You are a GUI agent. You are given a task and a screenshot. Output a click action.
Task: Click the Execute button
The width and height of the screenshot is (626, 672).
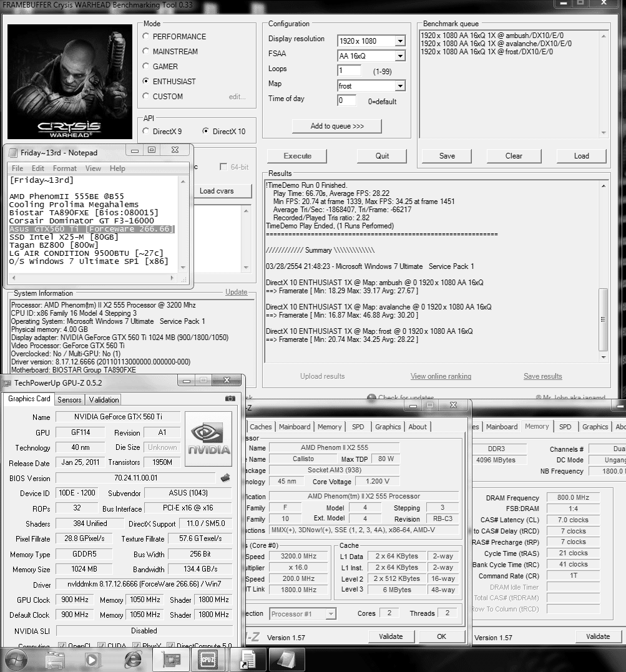[x=297, y=156]
